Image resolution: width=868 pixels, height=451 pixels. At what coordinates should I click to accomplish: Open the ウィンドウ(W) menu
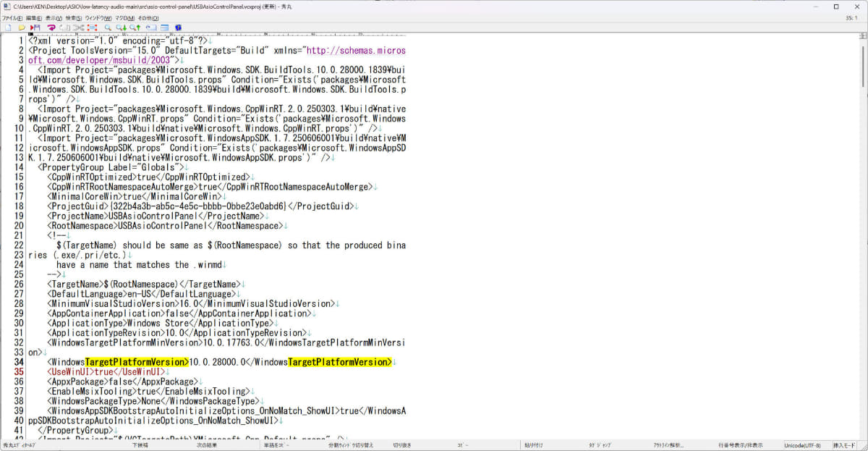(98, 17)
